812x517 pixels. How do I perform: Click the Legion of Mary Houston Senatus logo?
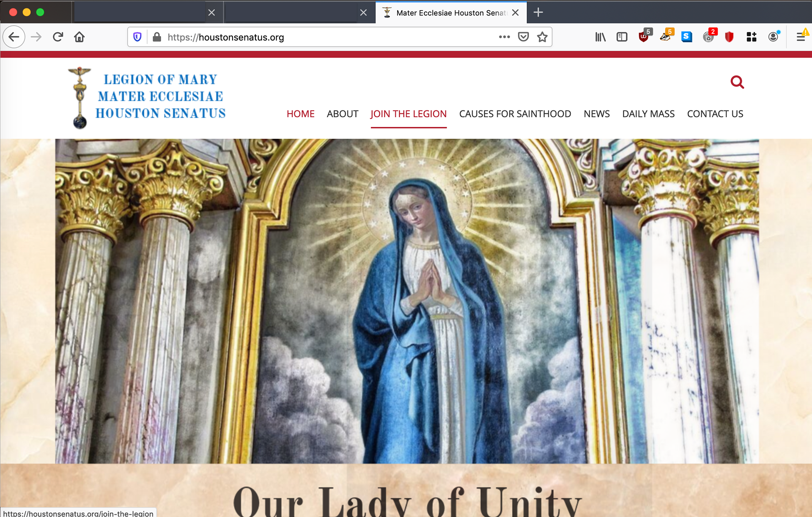tap(147, 97)
